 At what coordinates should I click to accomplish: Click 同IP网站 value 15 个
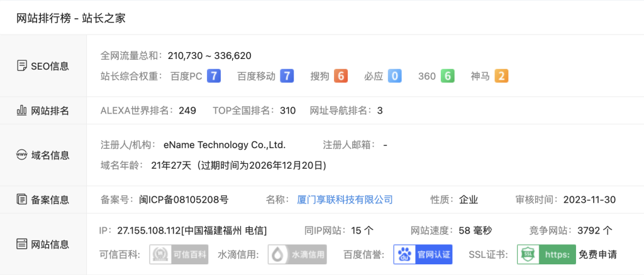point(363,231)
